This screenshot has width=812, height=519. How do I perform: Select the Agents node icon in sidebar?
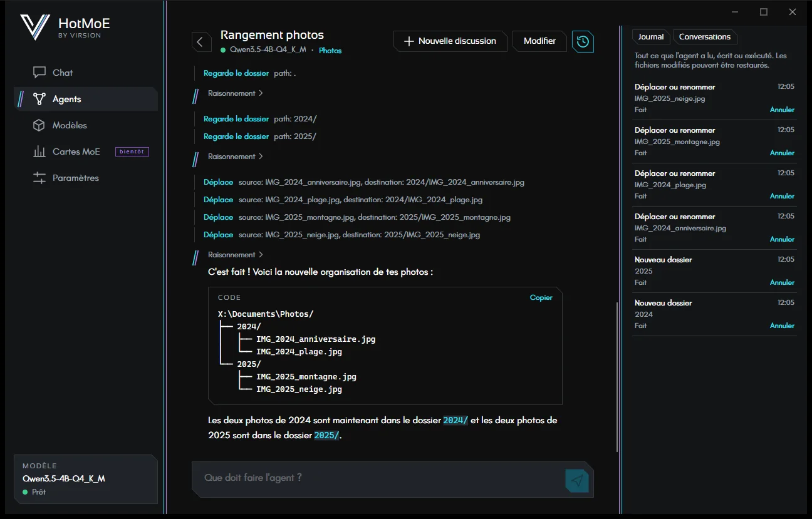click(39, 99)
